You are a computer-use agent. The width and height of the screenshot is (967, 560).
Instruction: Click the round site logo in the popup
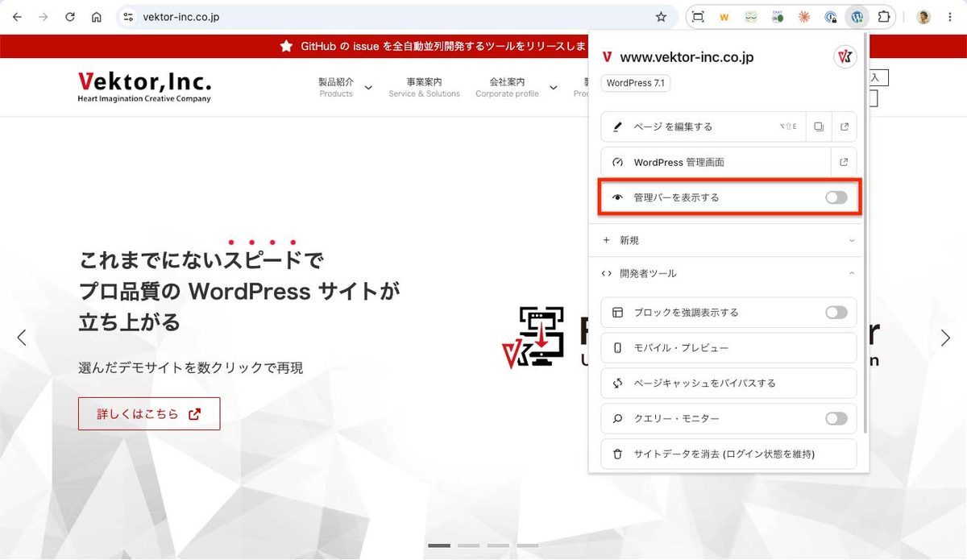(x=845, y=57)
